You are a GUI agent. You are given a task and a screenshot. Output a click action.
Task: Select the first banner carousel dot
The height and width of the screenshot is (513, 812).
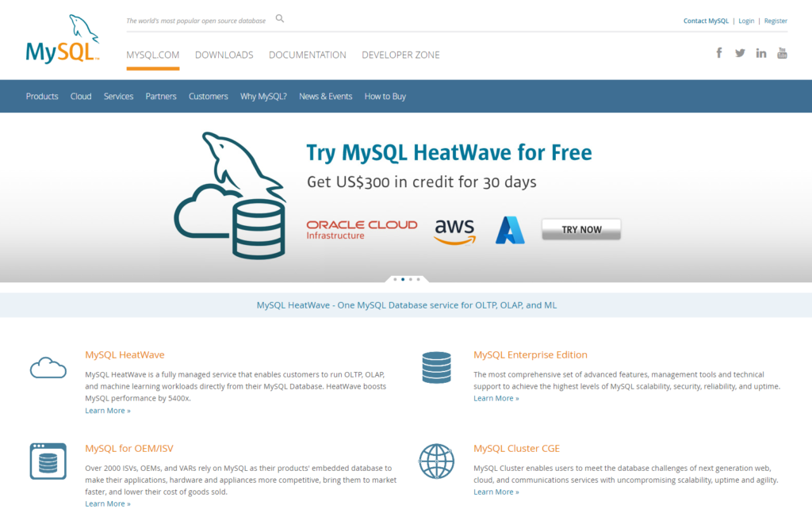(395, 279)
